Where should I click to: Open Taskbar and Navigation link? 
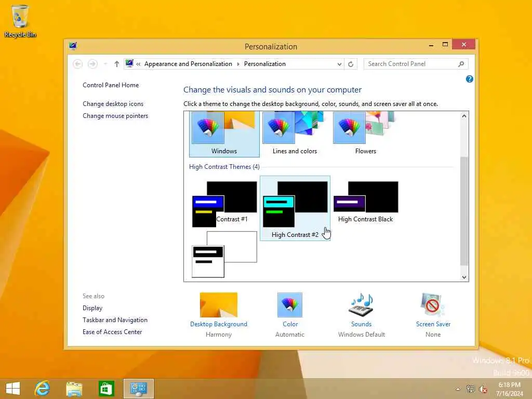(x=115, y=320)
